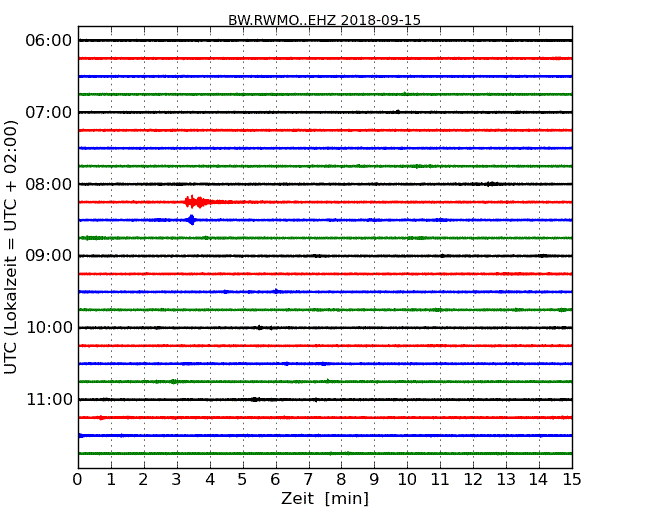650x520 pixels.
Task: Click x-axis tick label 10
Action: [x=407, y=480]
